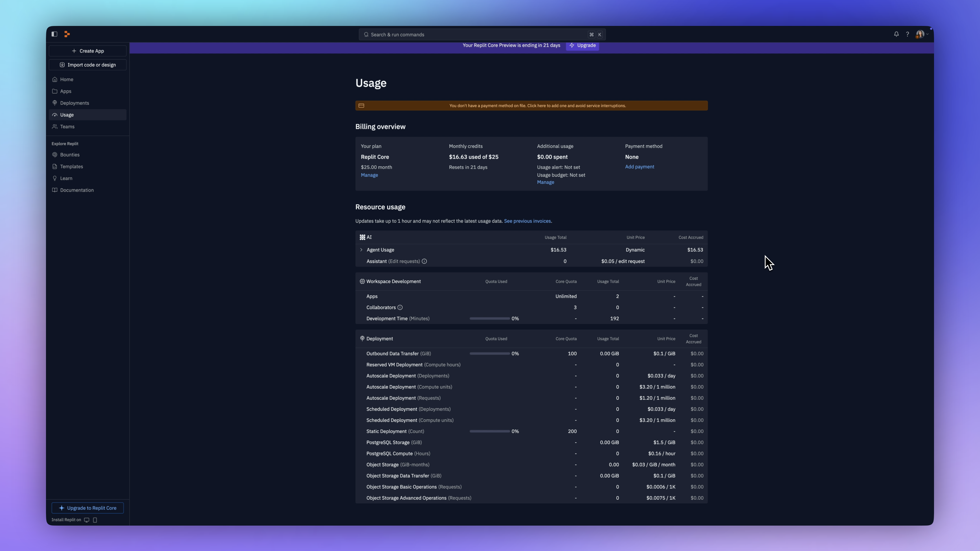Click 'Scheduled Deployment (Compute units)' row
Image resolution: width=980 pixels, height=551 pixels.
tap(531, 420)
